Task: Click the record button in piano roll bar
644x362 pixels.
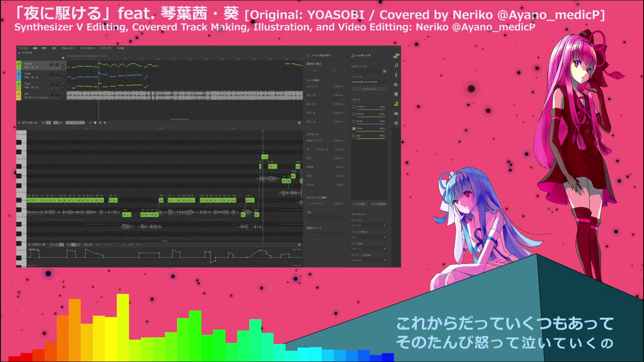Action: pyautogui.click(x=91, y=123)
